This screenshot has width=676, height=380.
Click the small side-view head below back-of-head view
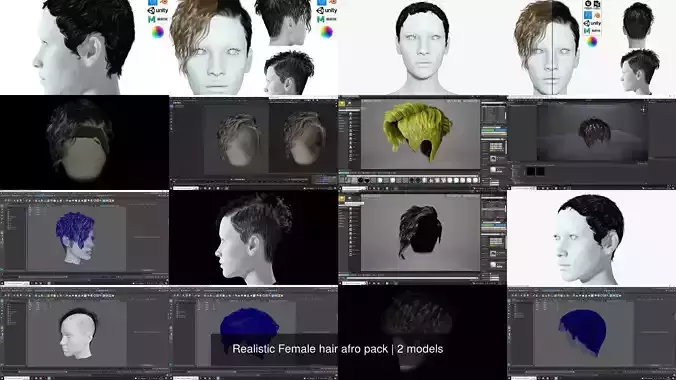pos(289,72)
